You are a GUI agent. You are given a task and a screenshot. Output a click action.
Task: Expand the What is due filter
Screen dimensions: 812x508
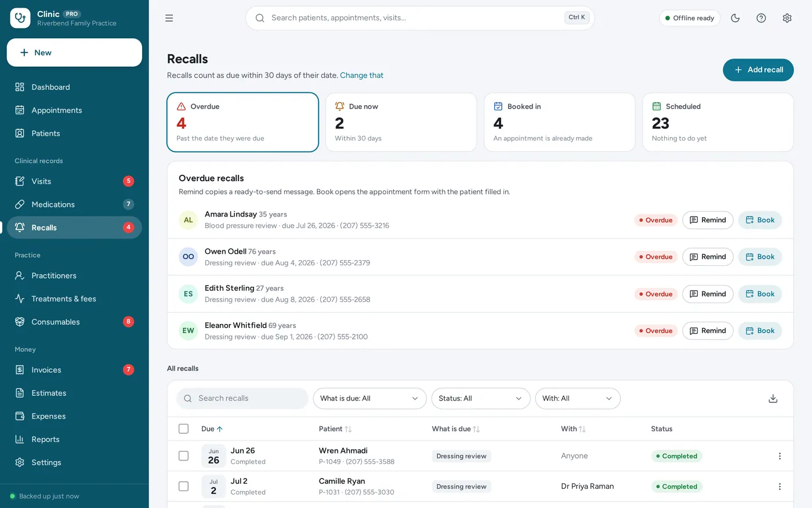[369, 398]
